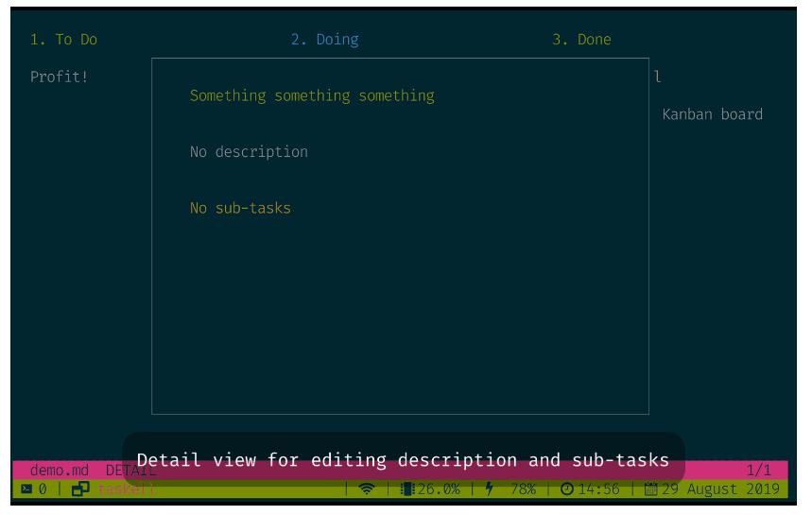This screenshot has width=812, height=515.
Task: Edit the 'Something something something' task title
Action: 312,95
